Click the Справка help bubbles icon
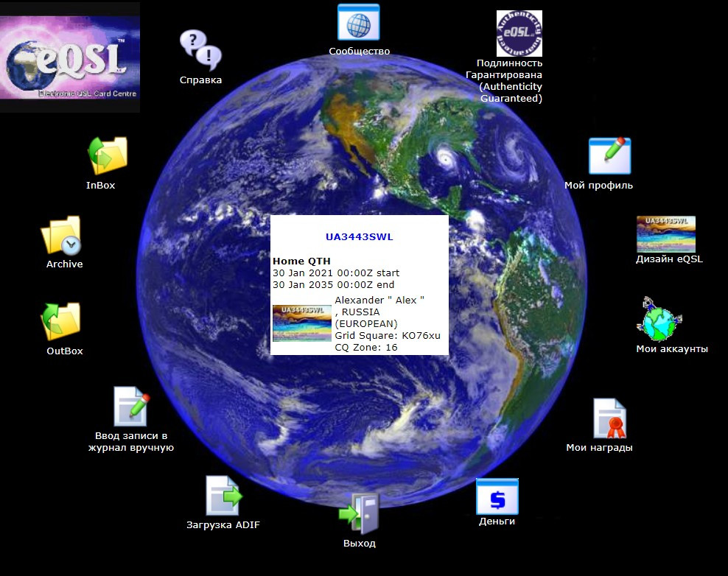 click(x=200, y=50)
